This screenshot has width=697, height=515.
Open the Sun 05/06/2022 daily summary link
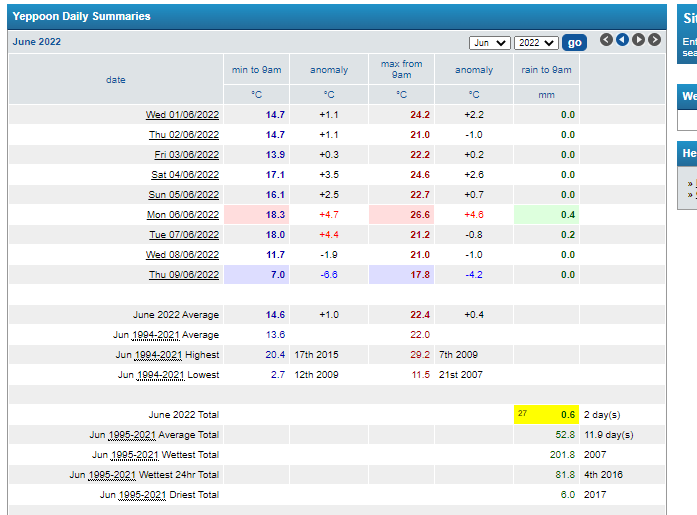click(x=183, y=195)
